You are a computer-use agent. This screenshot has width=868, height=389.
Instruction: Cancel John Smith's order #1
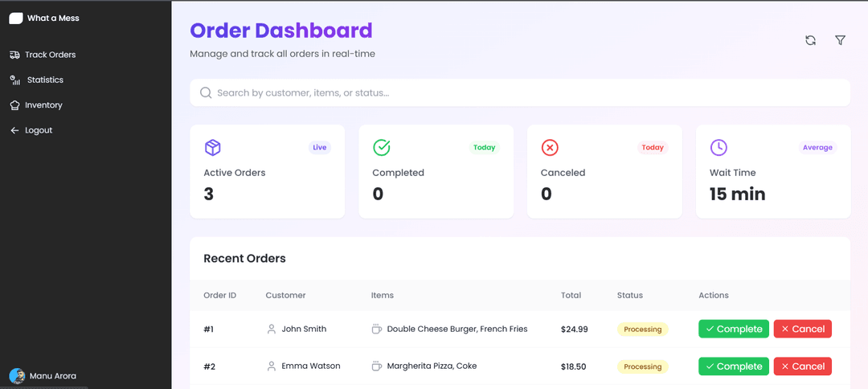tap(802, 329)
